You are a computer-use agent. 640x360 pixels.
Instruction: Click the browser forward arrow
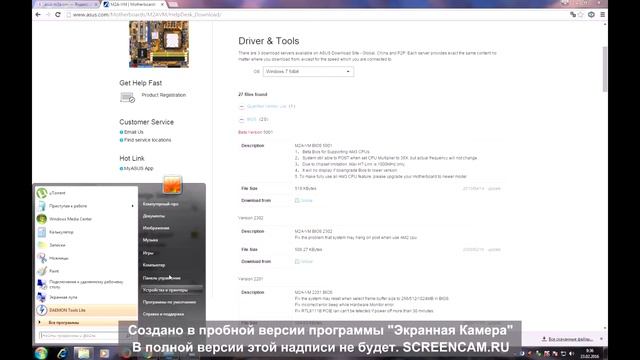(48, 15)
